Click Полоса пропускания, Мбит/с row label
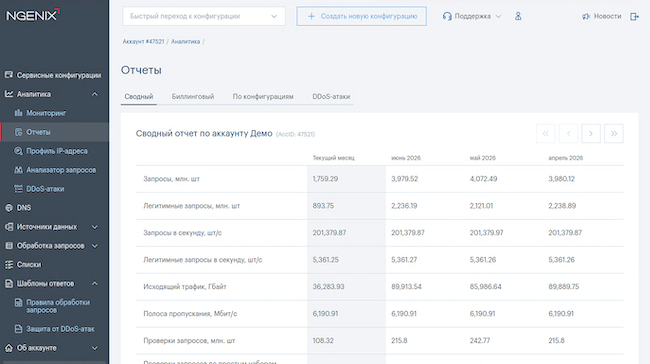Viewport: 650px width, 364px height. 190,314
